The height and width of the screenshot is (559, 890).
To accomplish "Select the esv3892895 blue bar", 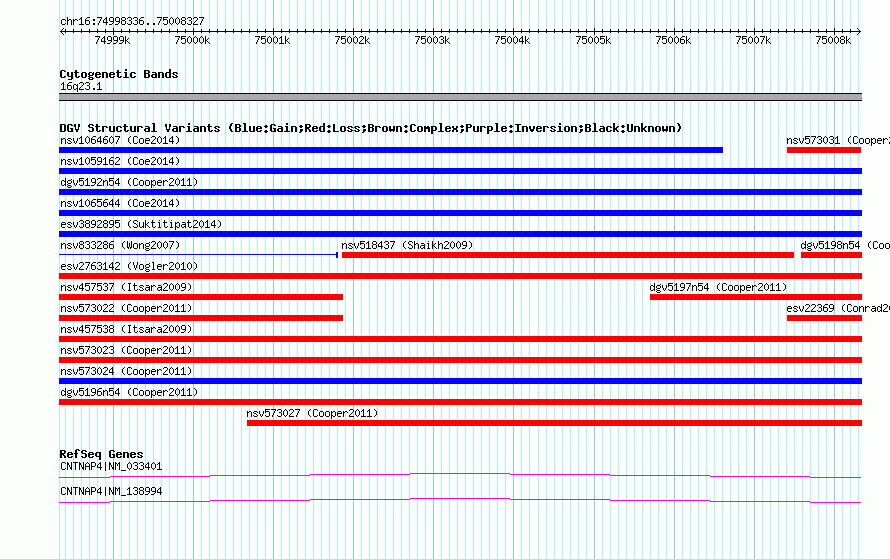I will [460, 234].
